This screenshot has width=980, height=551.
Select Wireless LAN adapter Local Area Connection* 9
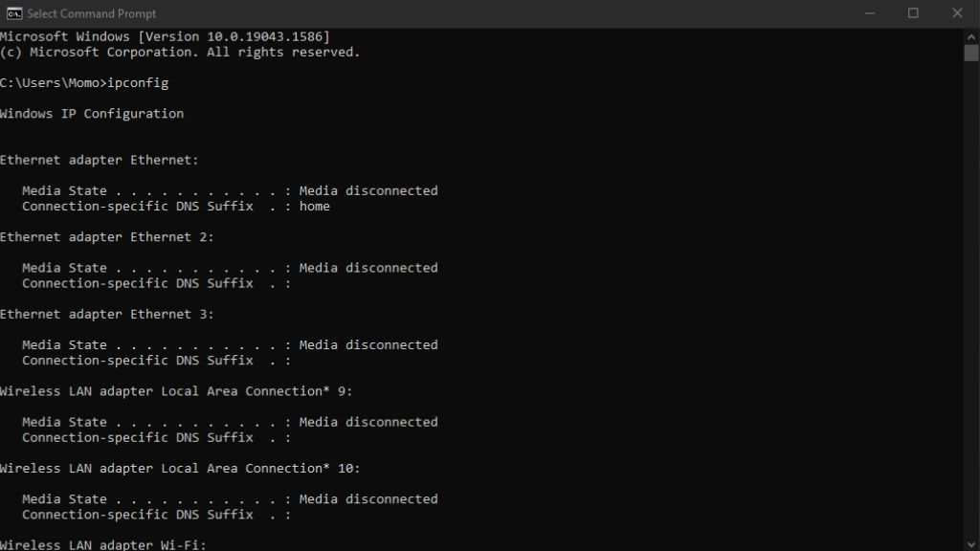pyautogui.click(x=175, y=390)
